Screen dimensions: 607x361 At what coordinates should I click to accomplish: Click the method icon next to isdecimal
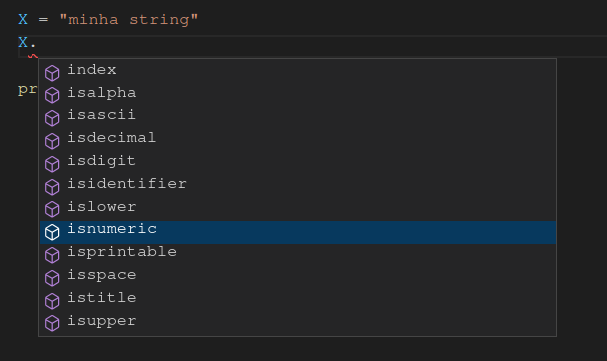[52, 141]
